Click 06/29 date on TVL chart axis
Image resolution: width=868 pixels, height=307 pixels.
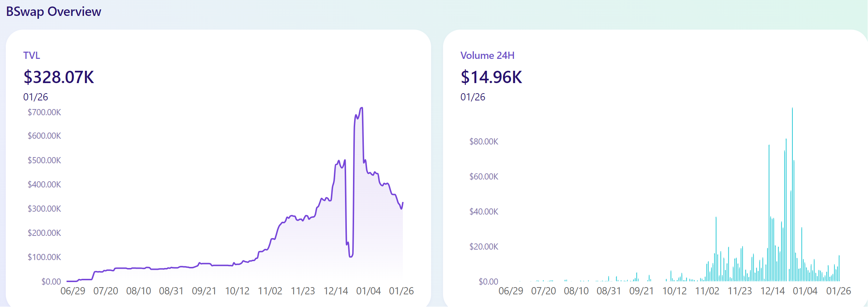point(73,291)
